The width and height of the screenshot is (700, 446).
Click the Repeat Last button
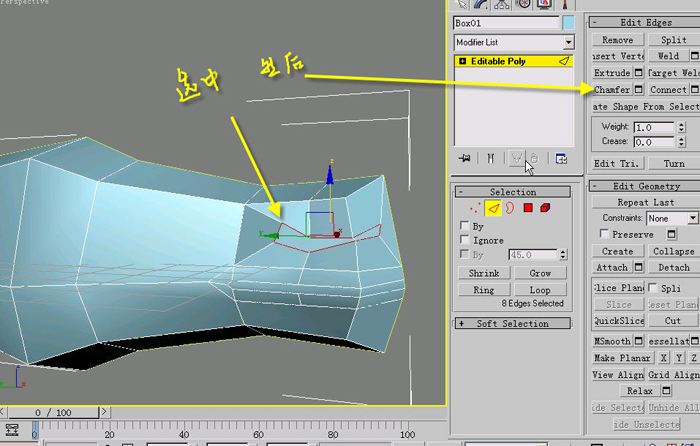(x=646, y=202)
